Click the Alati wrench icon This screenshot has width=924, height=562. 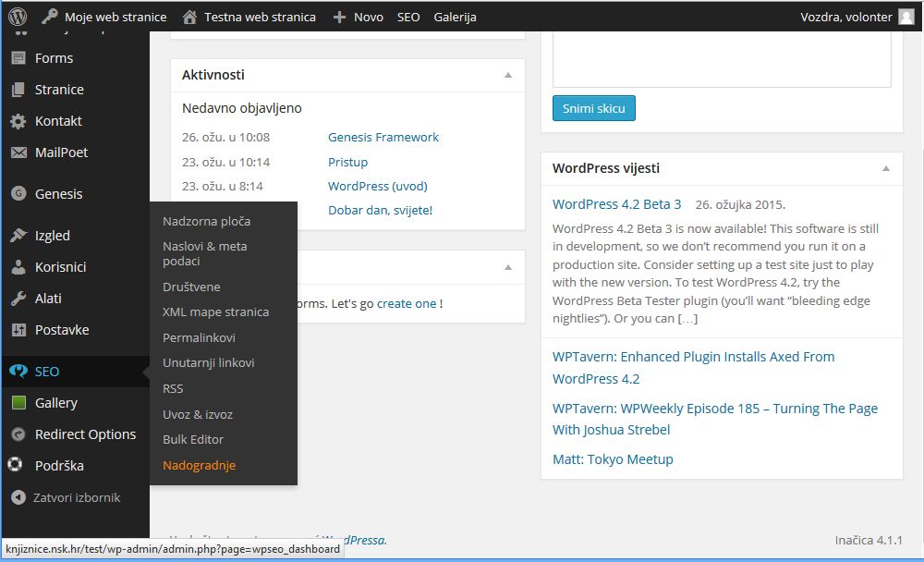pos(18,299)
